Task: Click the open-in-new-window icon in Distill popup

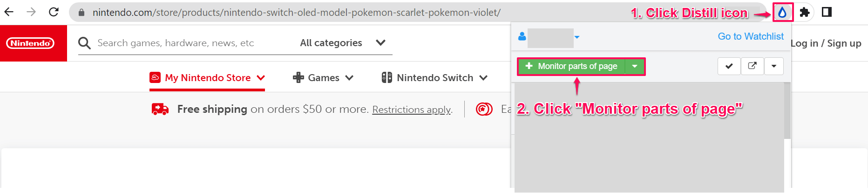Action: coord(752,66)
